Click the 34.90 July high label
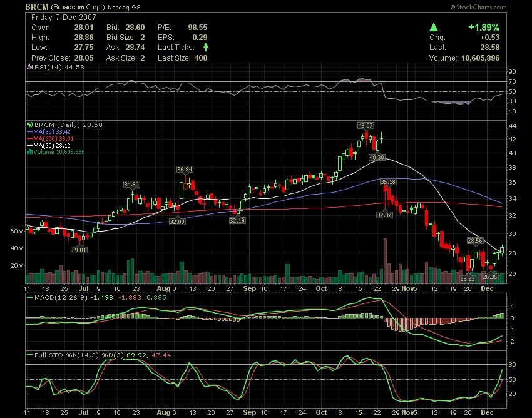Viewport: 532px width, 418px height. (131, 185)
